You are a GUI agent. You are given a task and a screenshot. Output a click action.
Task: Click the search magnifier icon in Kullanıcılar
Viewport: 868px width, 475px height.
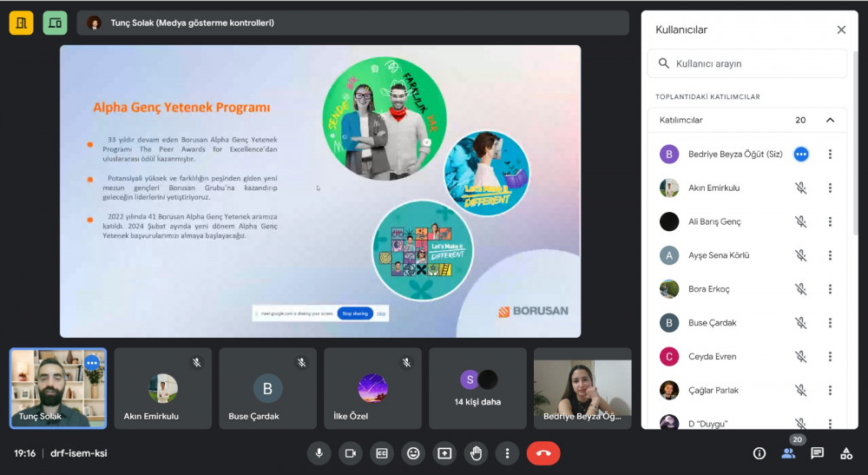[664, 63]
